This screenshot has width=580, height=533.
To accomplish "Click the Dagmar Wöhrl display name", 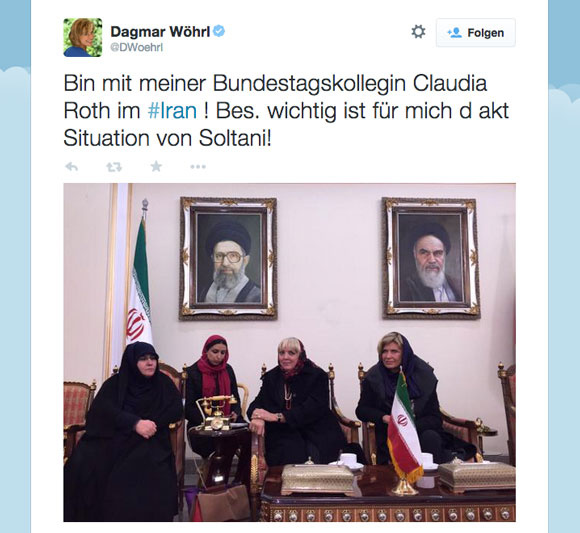I will pyautogui.click(x=160, y=31).
